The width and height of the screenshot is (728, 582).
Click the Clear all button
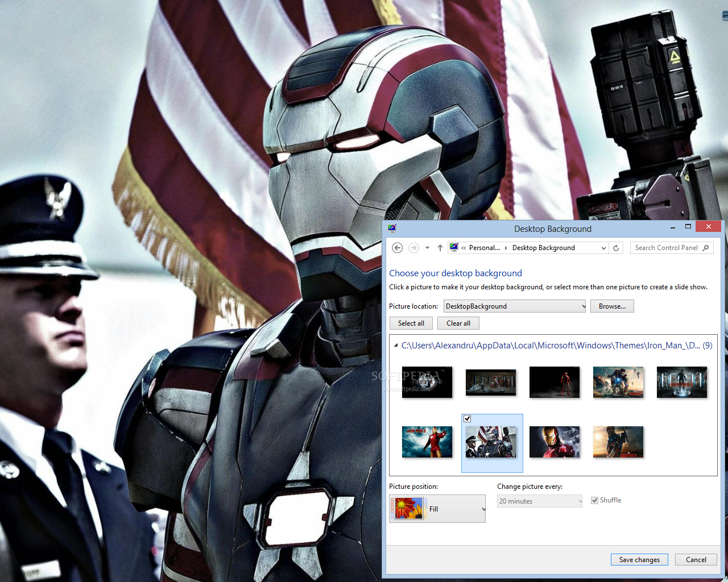click(458, 323)
